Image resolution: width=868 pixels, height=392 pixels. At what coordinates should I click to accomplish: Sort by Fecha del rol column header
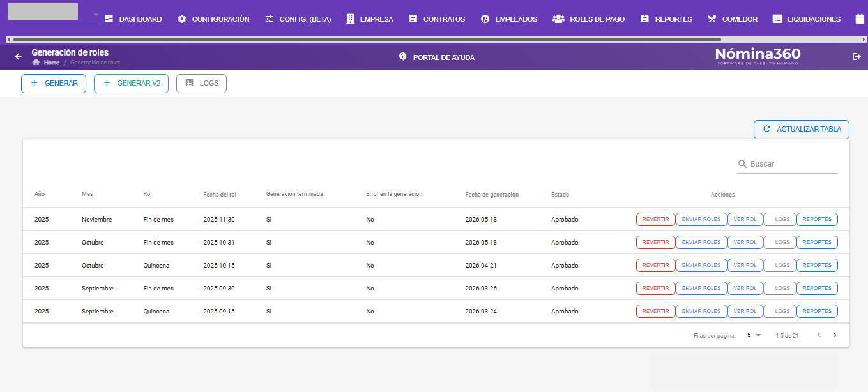(220, 194)
